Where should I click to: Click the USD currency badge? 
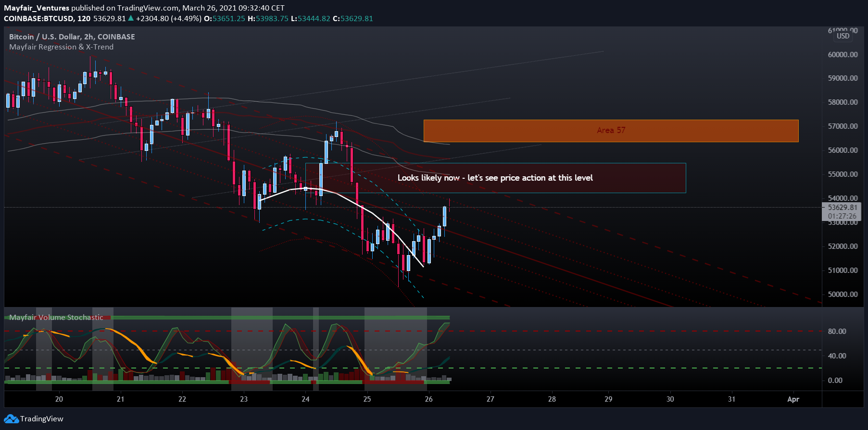click(843, 36)
